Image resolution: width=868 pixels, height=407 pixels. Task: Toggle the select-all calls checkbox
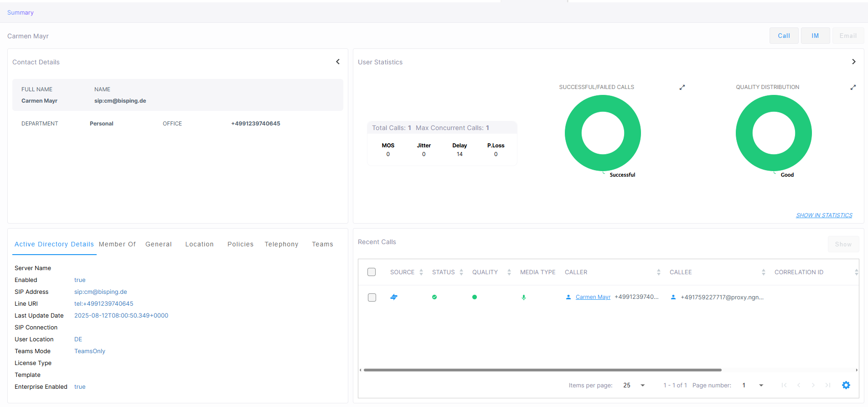pyautogui.click(x=372, y=272)
